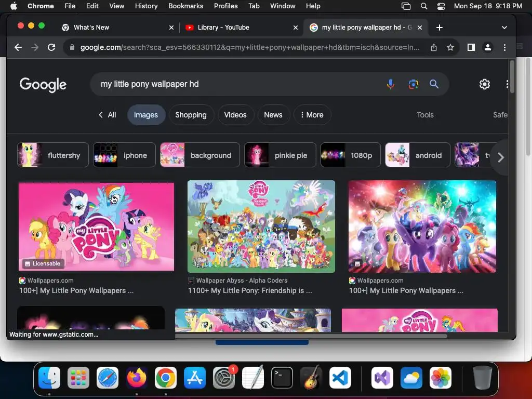Open the Chrome profile avatar icon
Viewport: 532px width, 399px height.
tap(487, 47)
